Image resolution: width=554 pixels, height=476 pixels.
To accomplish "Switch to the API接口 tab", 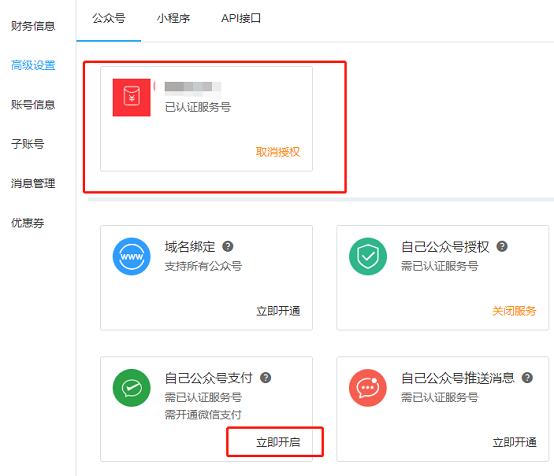I will click(241, 18).
